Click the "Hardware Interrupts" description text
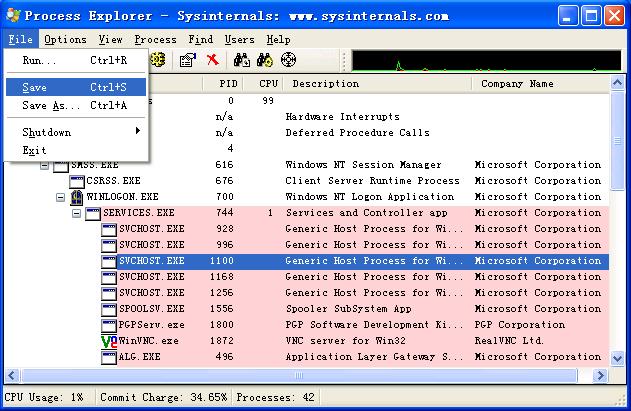Viewport: 631px width, 411px height. 343,117
